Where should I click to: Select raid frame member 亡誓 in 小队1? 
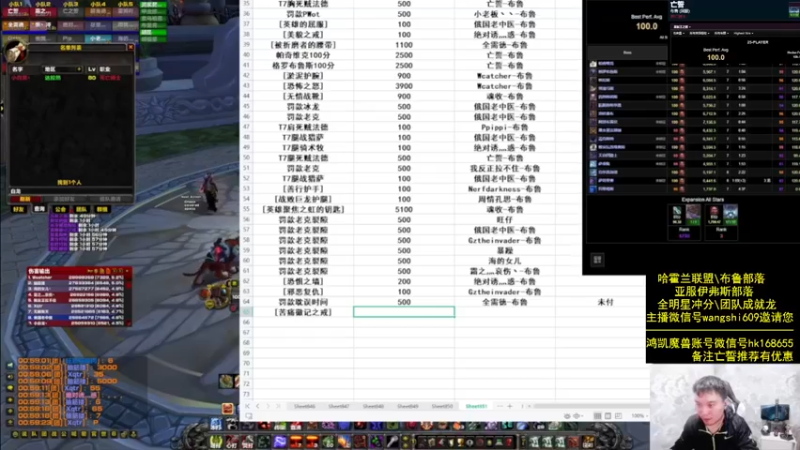[15, 11]
